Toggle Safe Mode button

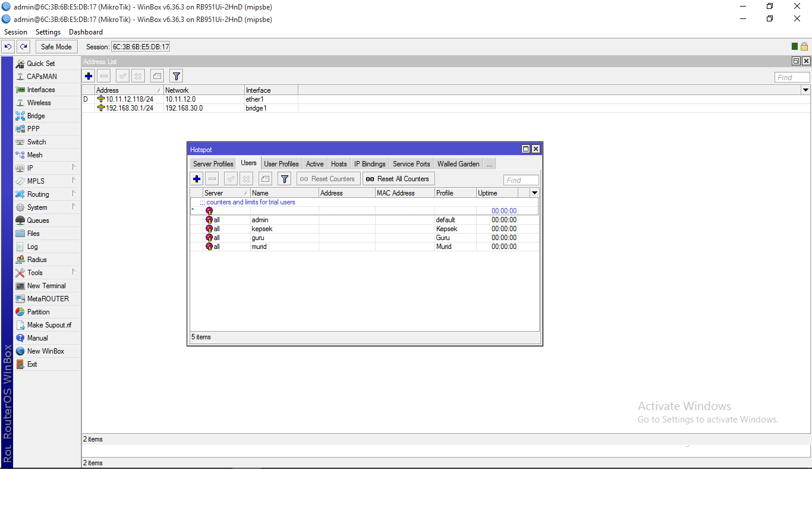[56, 46]
